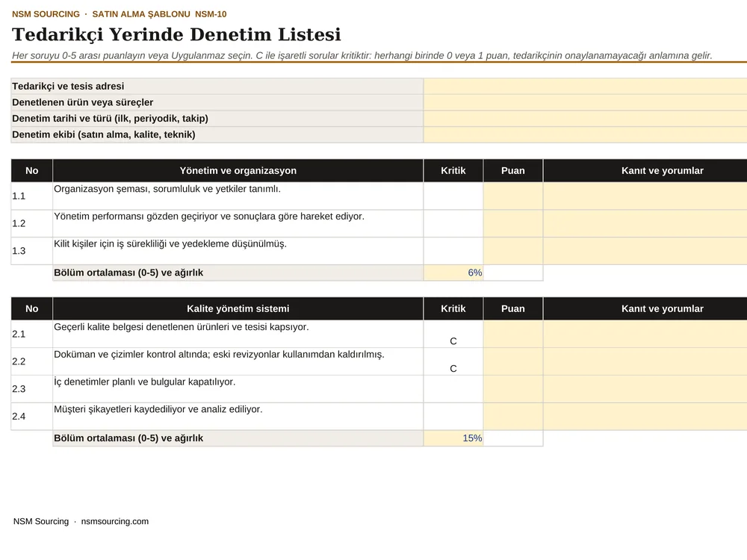The width and height of the screenshot is (747, 560).
Task: Click the 'Tedarikçi ve tesis adresi' input field
Action: coord(585,86)
